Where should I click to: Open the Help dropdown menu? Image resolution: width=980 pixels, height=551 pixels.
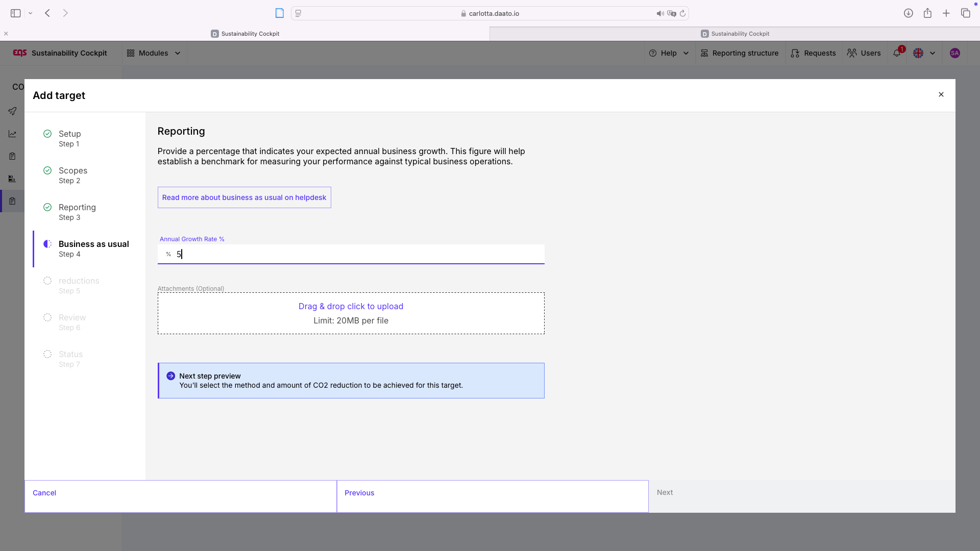[669, 53]
